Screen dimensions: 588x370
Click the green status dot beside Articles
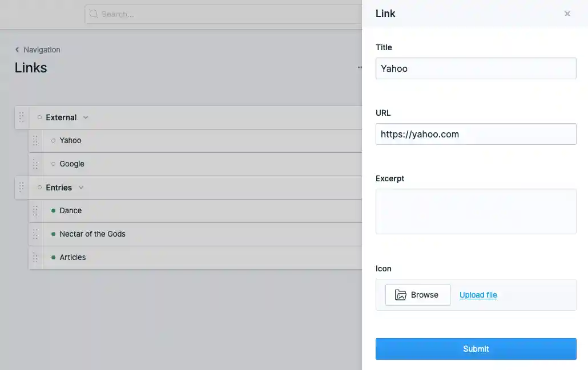point(53,257)
